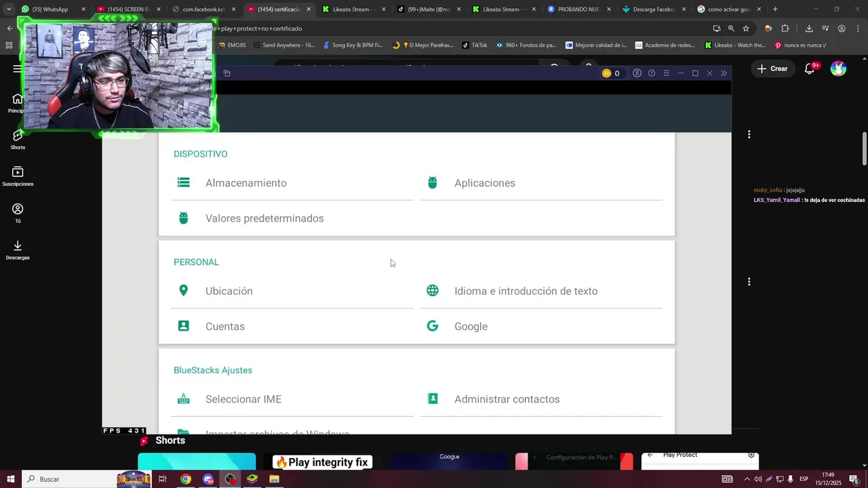
Task: Open BlueStacks account profile icon
Action: [x=637, y=73]
